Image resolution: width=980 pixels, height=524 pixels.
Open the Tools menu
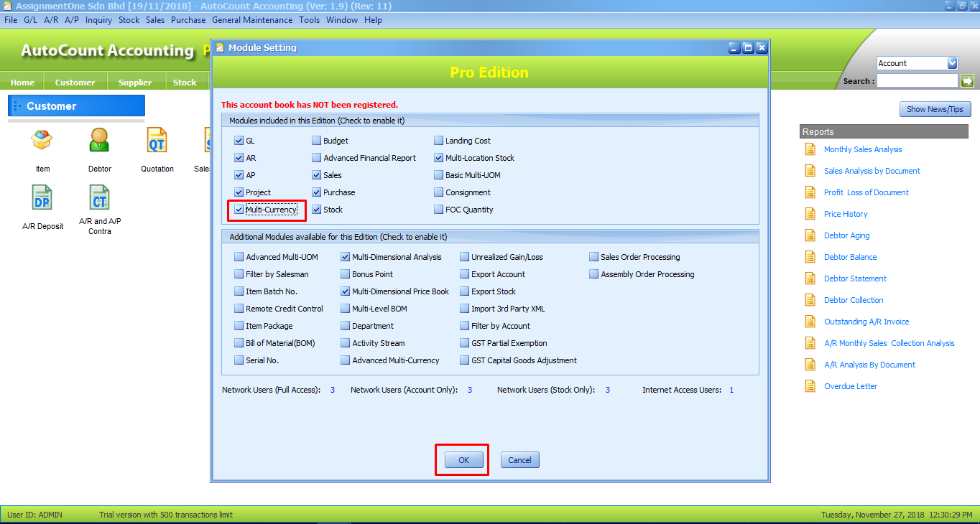[x=310, y=20]
